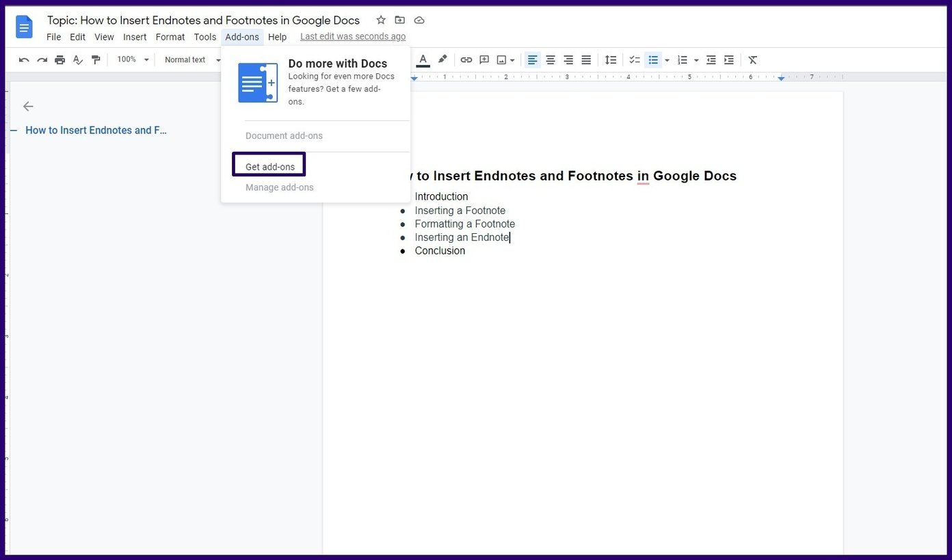Close the Add-ons menu tab
Viewport: 952px width, 560px height.
click(x=242, y=37)
